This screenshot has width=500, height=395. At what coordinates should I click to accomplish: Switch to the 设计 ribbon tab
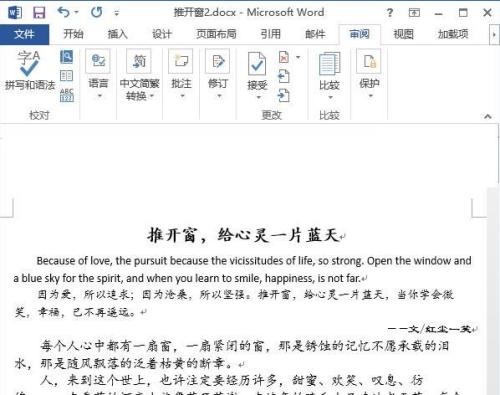point(162,34)
